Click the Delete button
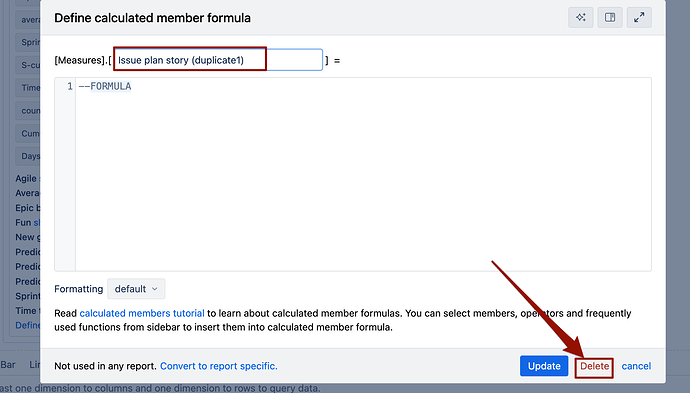 coord(594,366)
